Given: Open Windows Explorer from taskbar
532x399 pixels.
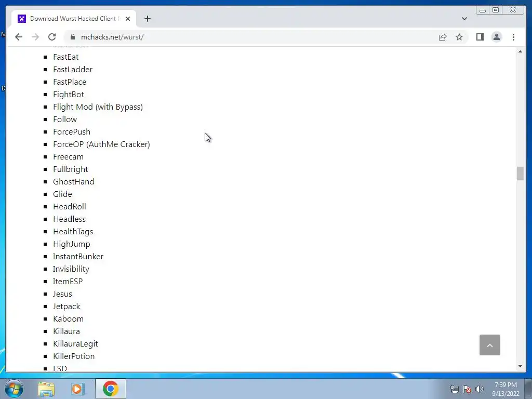Looking at the screenshot, I should coord(46,389).
